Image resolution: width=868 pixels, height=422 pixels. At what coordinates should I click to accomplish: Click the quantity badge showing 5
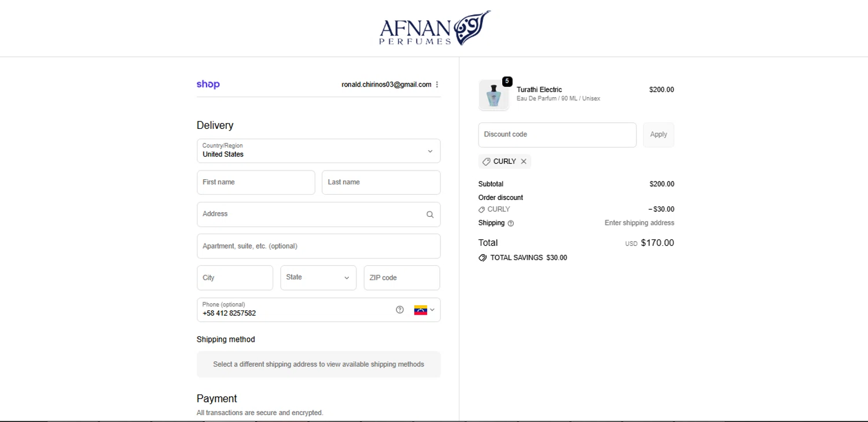[x=507, y=82]
